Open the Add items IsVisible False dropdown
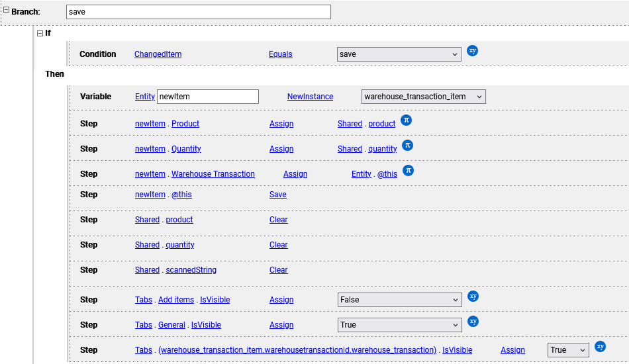 tap(399, 299)
